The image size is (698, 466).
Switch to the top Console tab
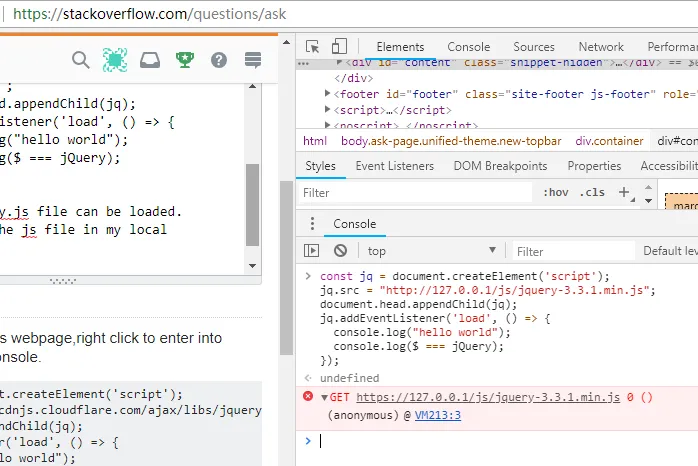(x=468, y=47)
